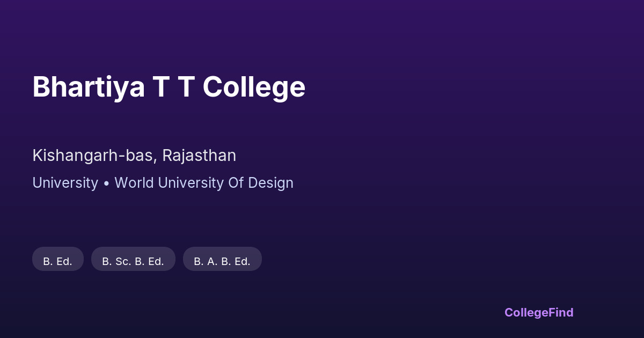Click the Kishangarh-bas, Rajasthan location line
Viewport: 644px width, 338px height.
coord(134,156)
